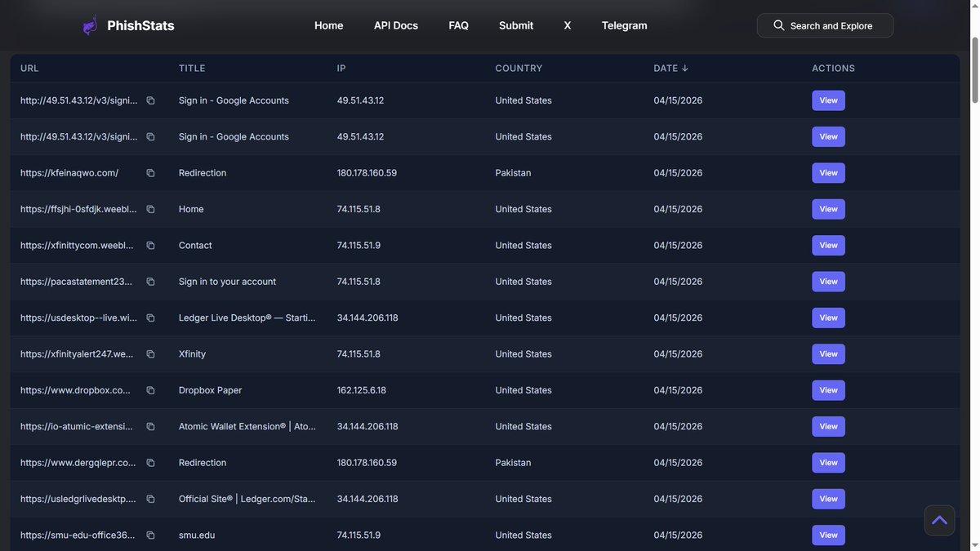View the Dropbox Paper entry

(828, 390)
